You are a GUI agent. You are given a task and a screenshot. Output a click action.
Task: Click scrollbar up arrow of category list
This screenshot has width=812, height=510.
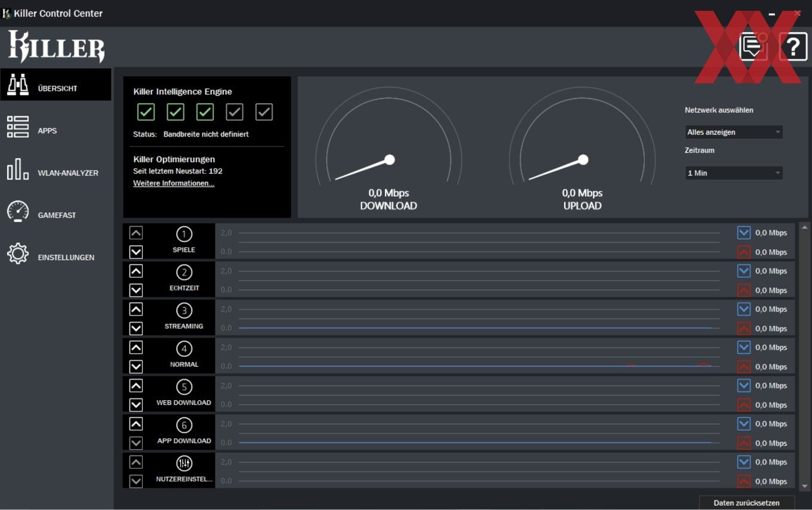tap(804, 227)
